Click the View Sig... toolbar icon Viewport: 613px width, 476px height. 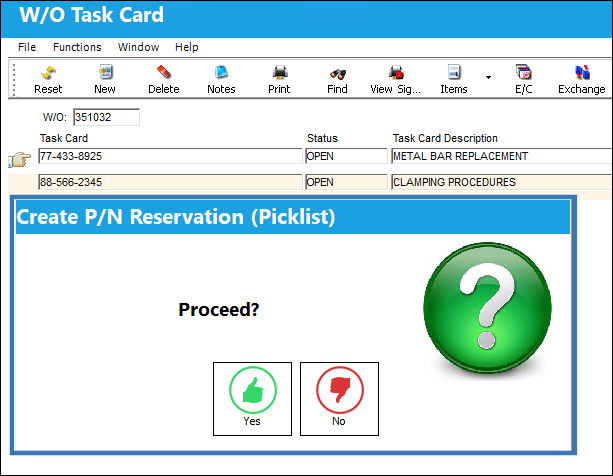tap(396, 80)
